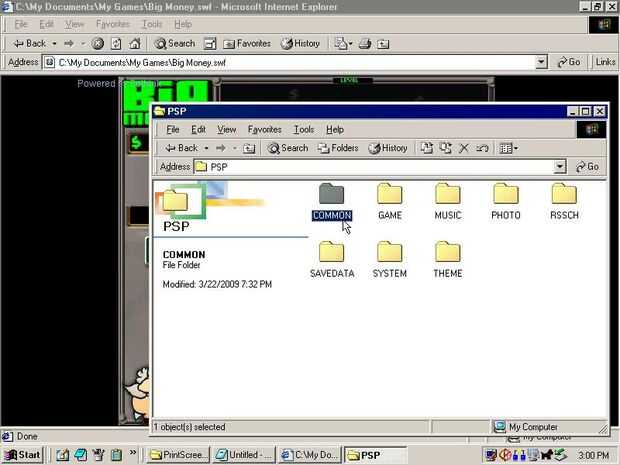Select the THEME folder

click(448, 260)
